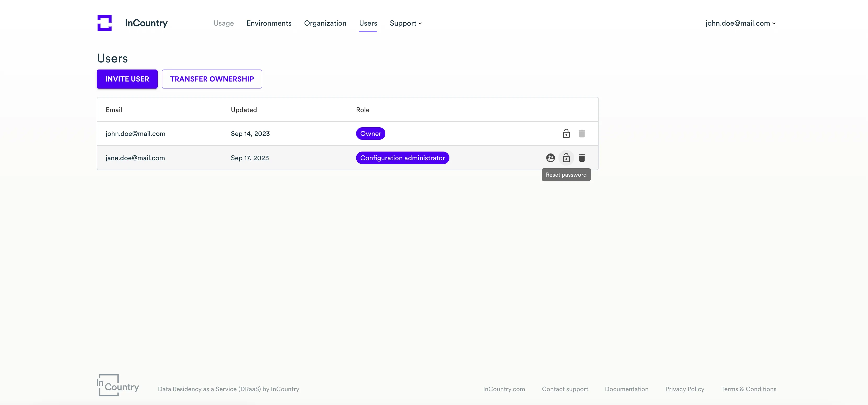This screenshot has width=868, height=405.
Task: Switch to Organization tab
Action: (x=325, y=23)
